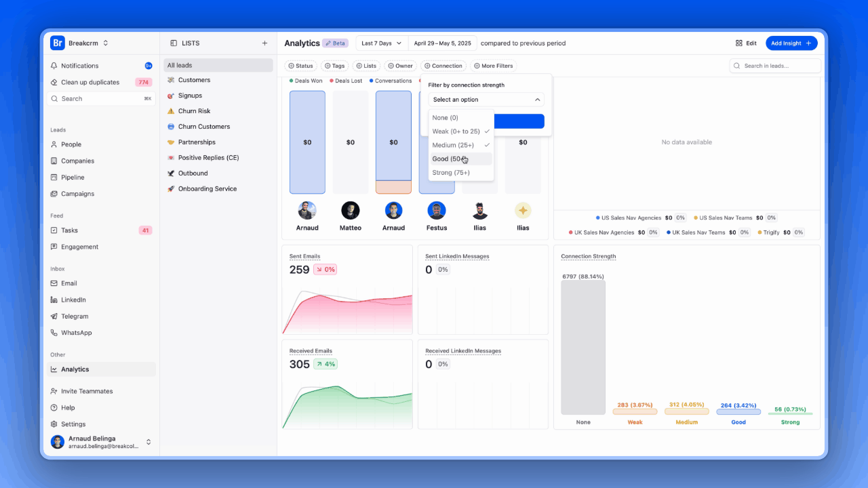The width and height of the screenshot is (868, 488).
Task: Check the Strong (75+) option
Action: tap(461, 173)
